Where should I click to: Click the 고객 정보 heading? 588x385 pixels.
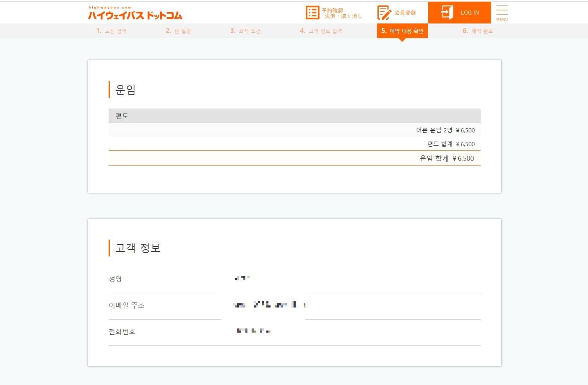point(138,248)
